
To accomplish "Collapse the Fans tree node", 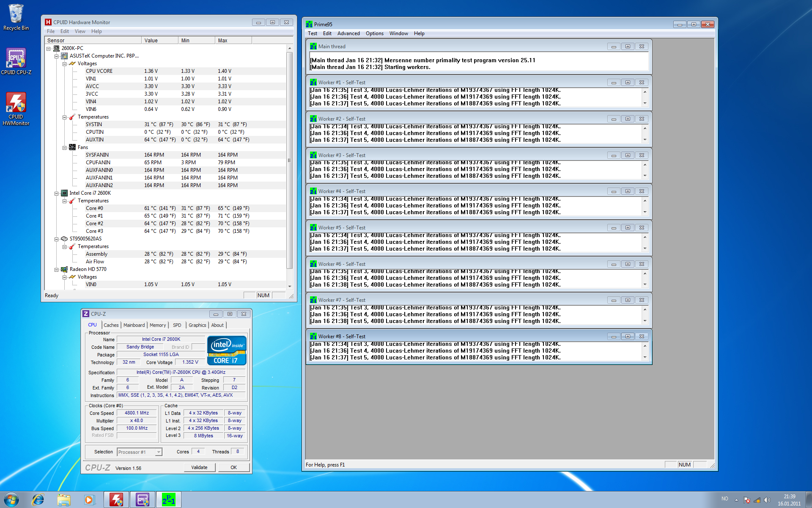I will tap(64, 147).
